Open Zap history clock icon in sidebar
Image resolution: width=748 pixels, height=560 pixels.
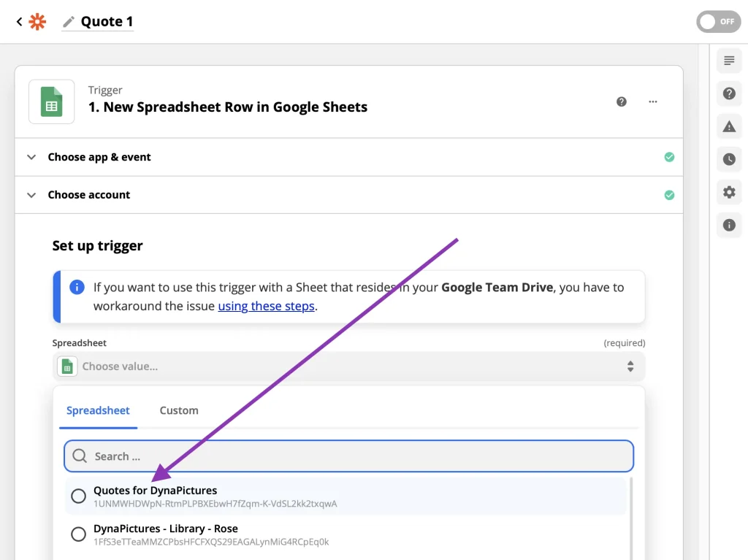tap(729, 159)
